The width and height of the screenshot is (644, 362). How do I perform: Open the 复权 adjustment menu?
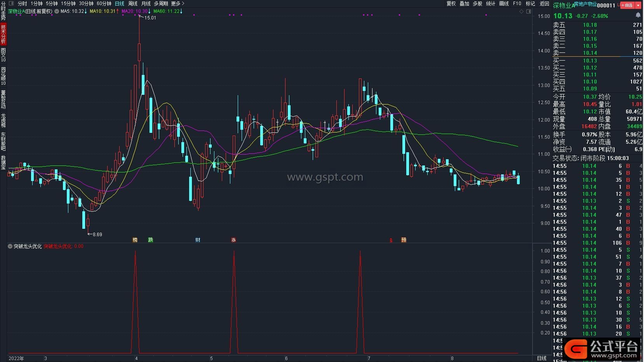[x=451, y=3]
